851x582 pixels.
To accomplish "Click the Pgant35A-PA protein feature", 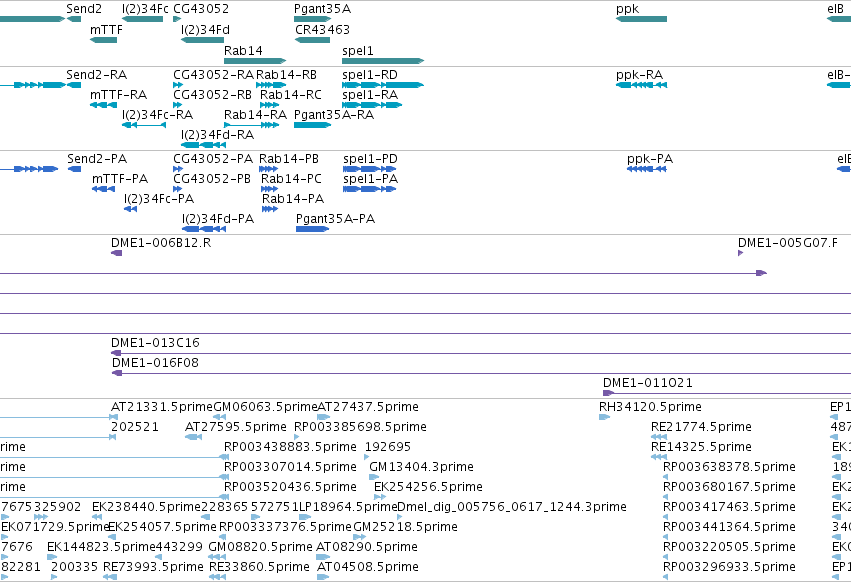I will pyautogui.click(x=313, y=229).
